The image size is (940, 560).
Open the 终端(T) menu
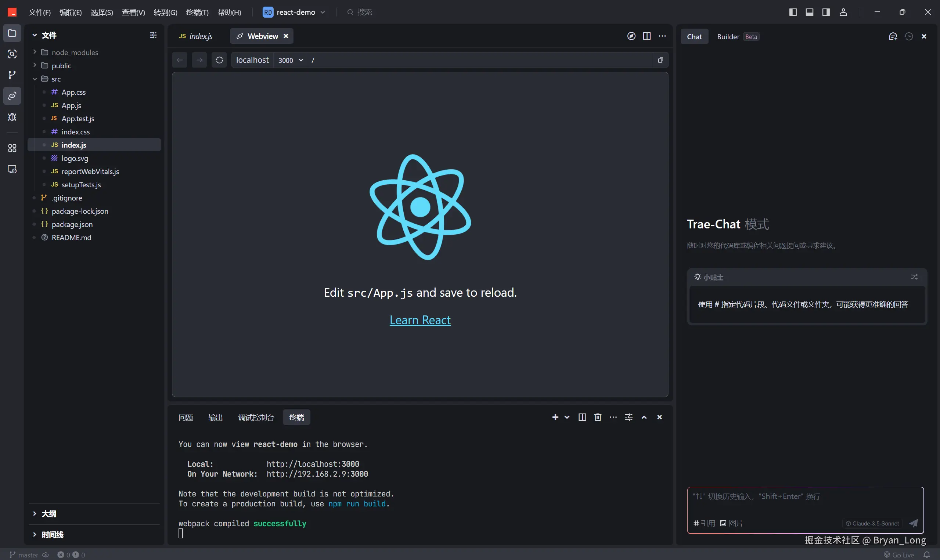197,12
